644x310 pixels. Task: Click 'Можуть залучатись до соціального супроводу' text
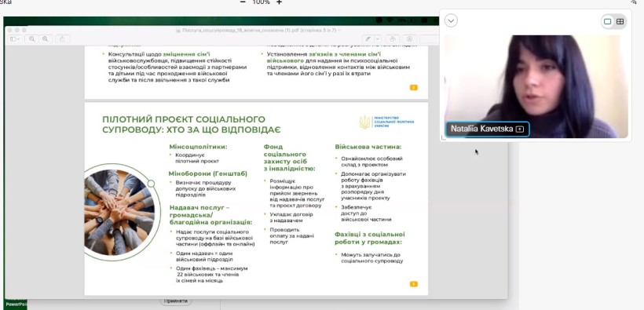point(371,257)
